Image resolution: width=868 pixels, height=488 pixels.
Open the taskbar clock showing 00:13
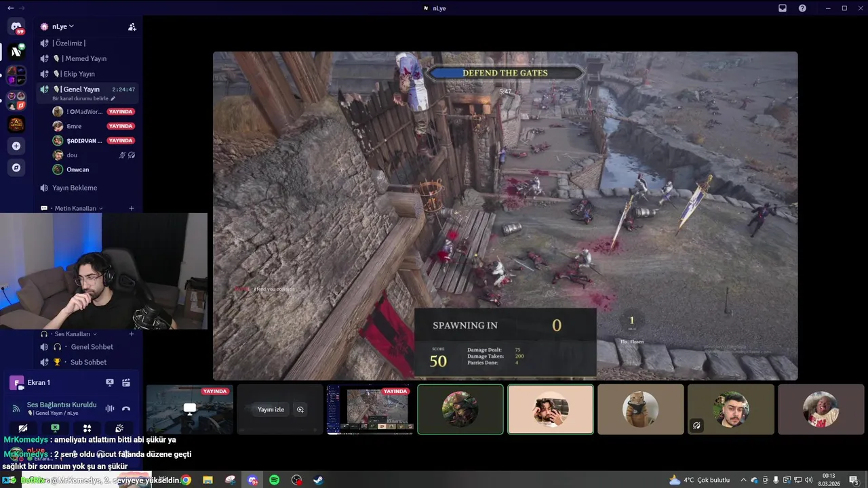click(829, 480)
